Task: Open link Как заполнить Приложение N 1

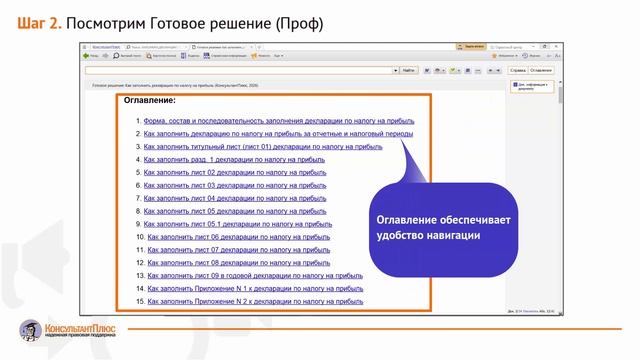Action: point(255,289)
